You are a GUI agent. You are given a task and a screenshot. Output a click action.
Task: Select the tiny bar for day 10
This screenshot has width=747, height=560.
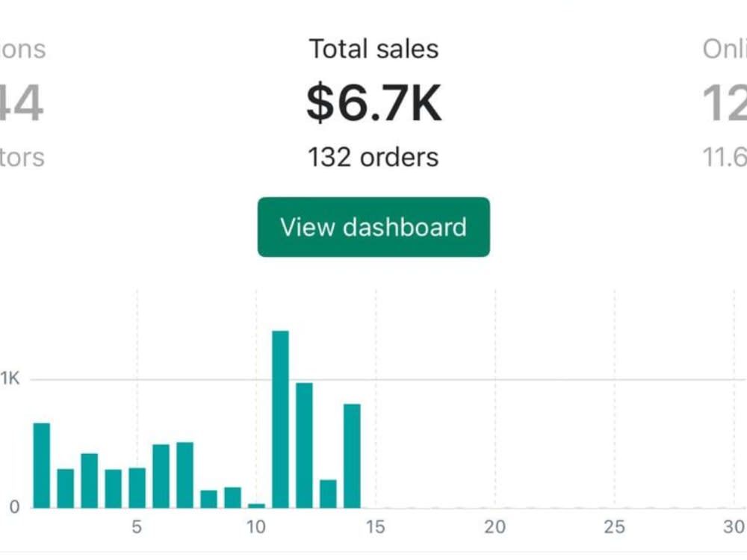[256, 505]
